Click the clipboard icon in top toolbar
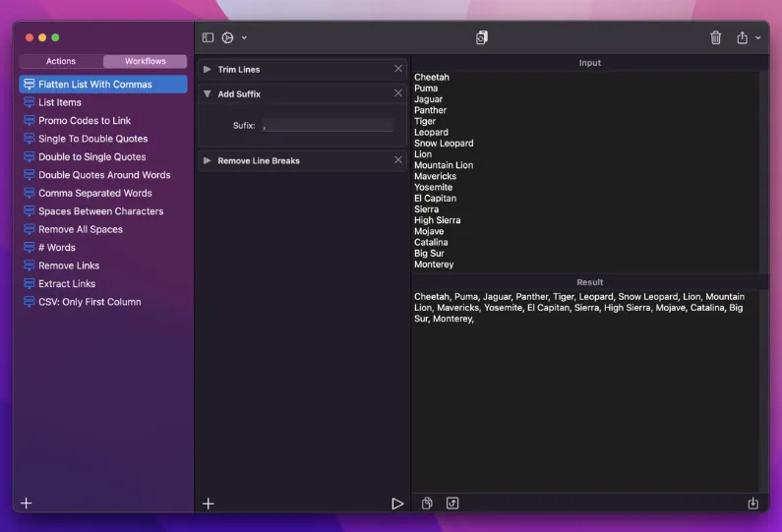Screen dimensions: 782x532 [x=481, y=37]
